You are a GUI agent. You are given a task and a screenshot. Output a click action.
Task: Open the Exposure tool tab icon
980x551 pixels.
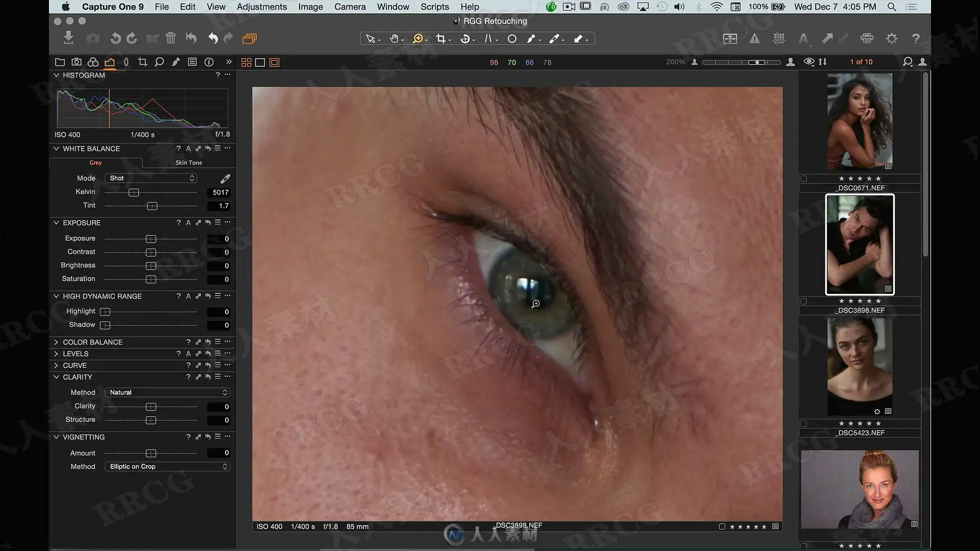(x=110, y=62)
